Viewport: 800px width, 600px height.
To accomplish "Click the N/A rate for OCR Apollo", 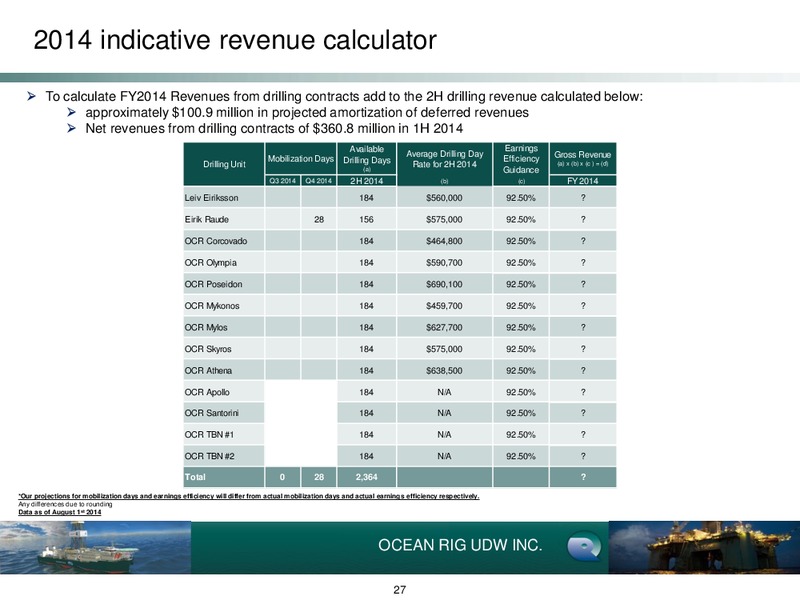I will pyautogui.click(x=444, y=392).
